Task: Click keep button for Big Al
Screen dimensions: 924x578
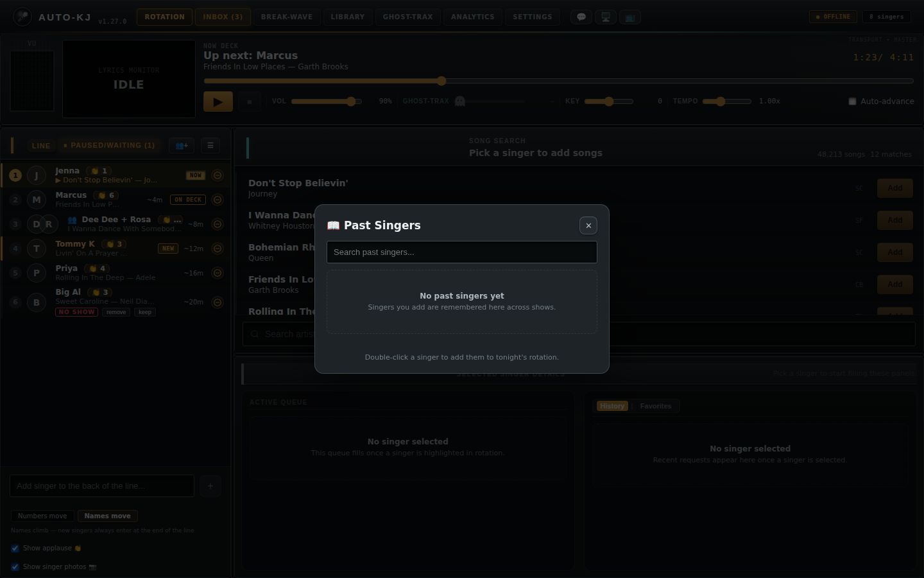Action: (145, 312)
